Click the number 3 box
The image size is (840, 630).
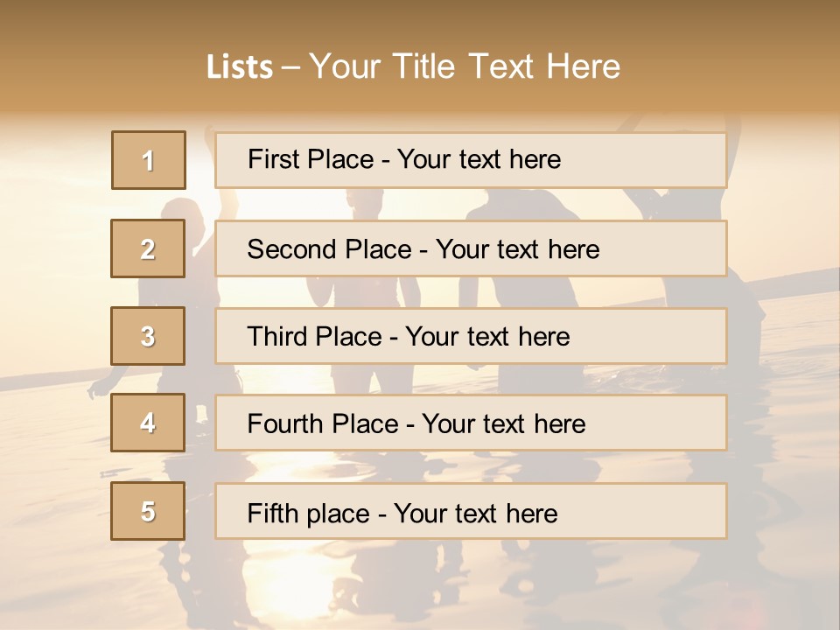click(148, 336)
